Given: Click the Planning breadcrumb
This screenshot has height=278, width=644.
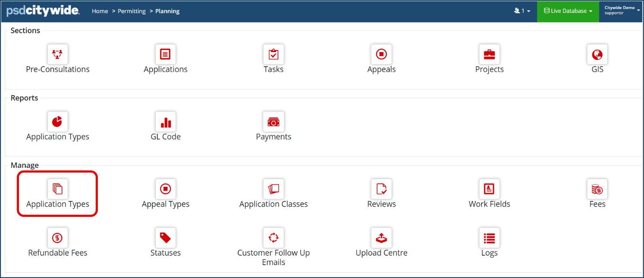Looking at the screenshot, I should pos(167,11).
